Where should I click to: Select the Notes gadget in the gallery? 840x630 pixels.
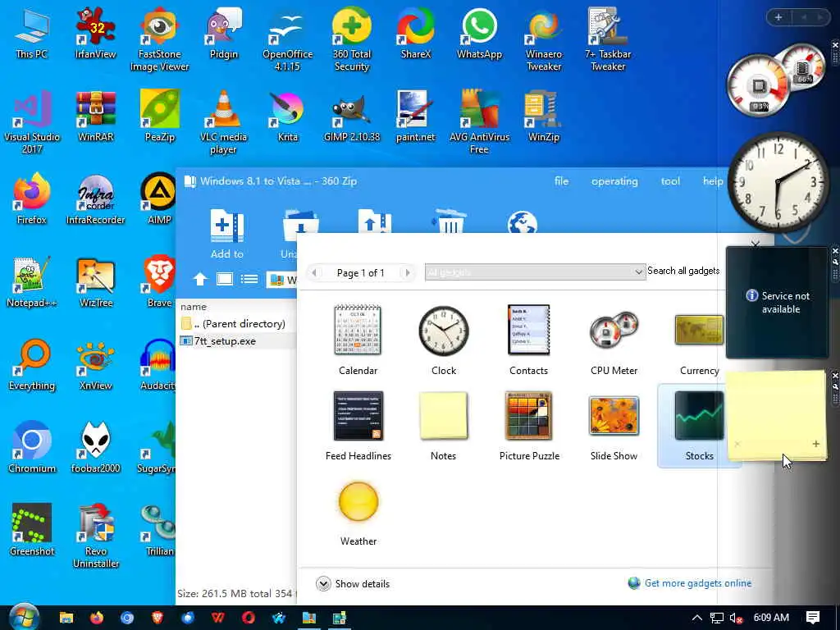coord(443,416)
